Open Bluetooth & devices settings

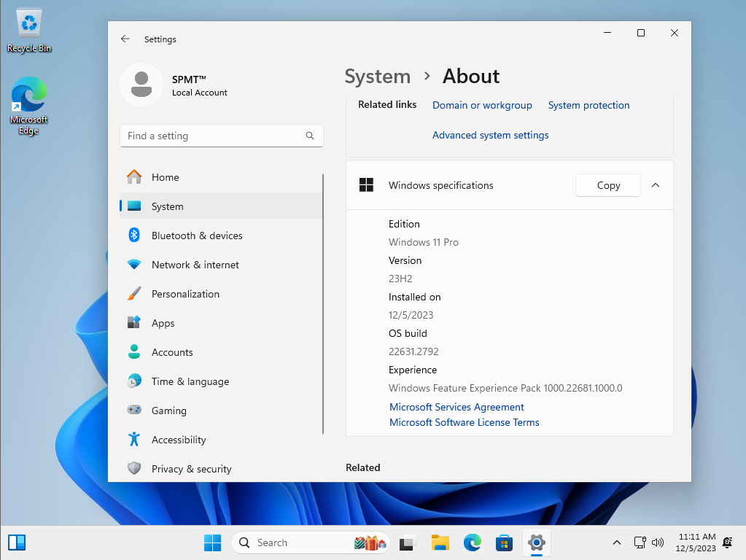pyautogui.click(x=221, y=236)
